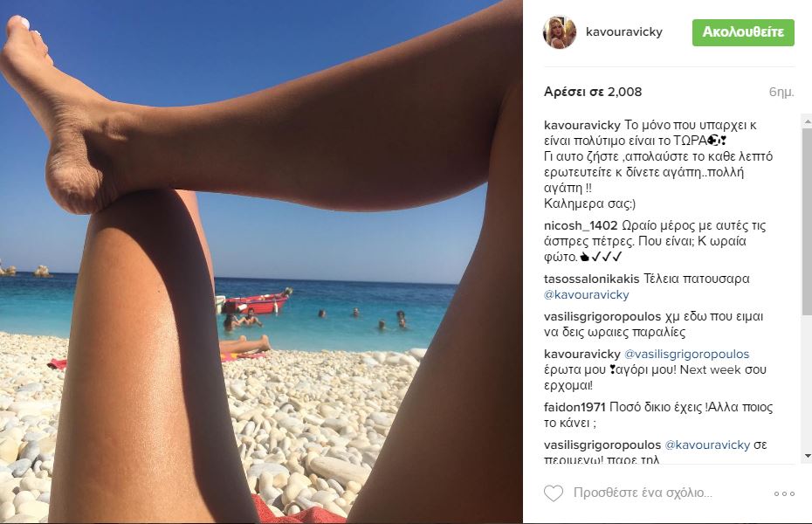This screenshot has height=524, width=812.
Task: Open the faidon1971 commenter profile
Action: [575, 408]
